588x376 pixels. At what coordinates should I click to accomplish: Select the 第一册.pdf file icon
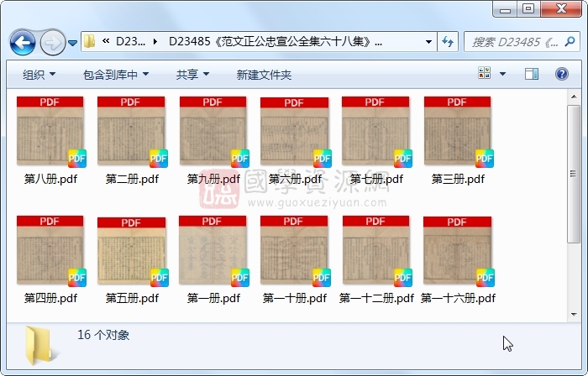[x=213, y=251]
